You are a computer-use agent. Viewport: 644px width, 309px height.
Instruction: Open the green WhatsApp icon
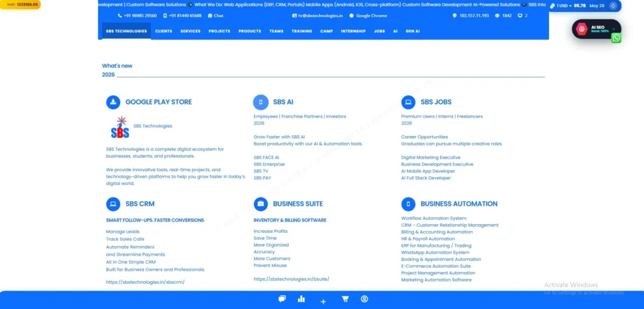(616, 38)
